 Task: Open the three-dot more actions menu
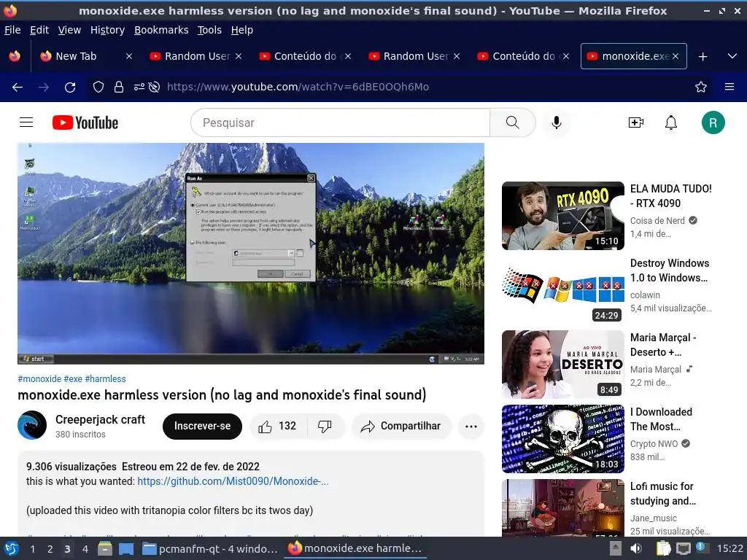point(471,426)
